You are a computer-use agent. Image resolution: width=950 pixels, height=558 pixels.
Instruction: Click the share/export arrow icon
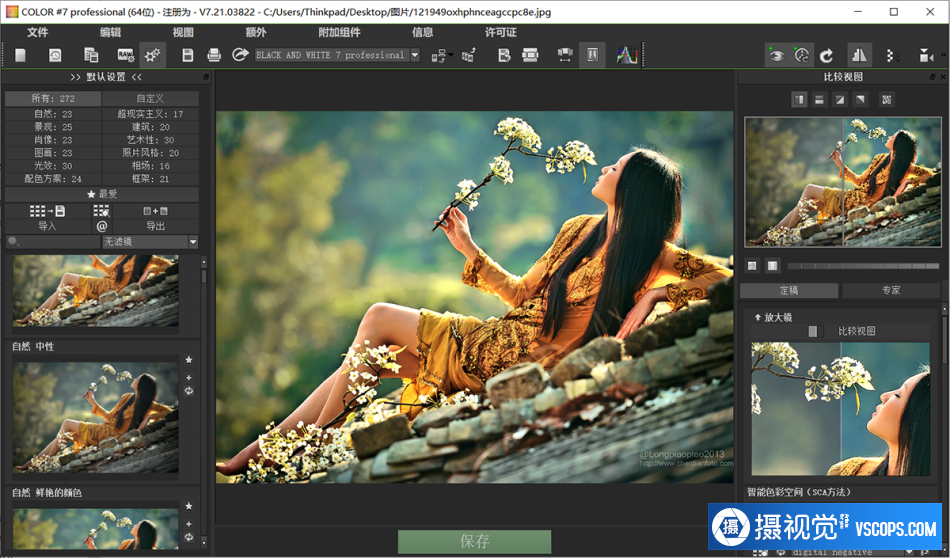pyautogui.click(x=241, y=55)
